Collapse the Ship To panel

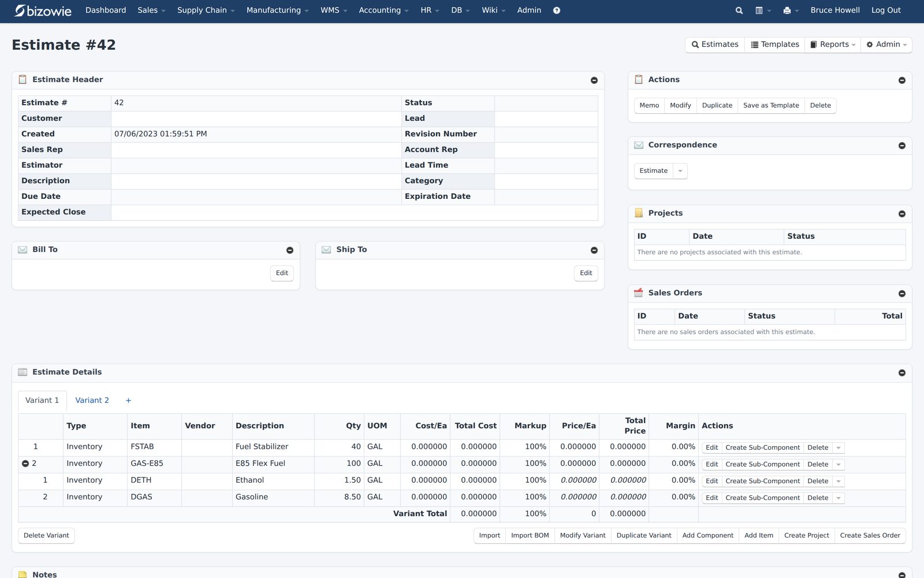click(x=594, y=250)
